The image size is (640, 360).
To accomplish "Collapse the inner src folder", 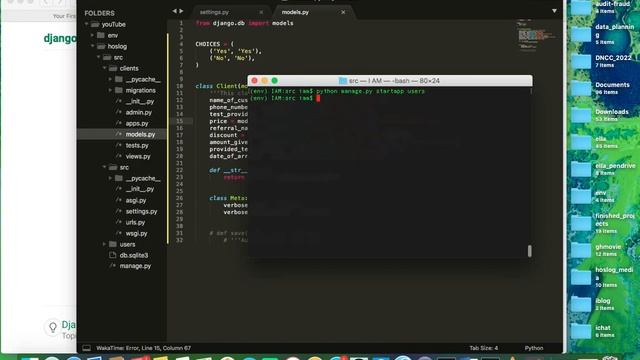I will pos(104,167).
